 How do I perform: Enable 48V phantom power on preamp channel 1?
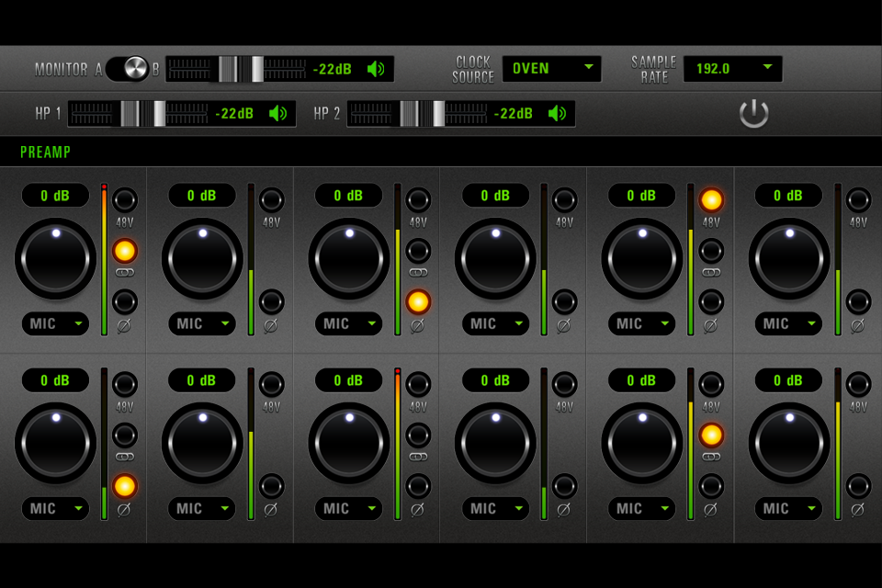click(x=125, y=199)
